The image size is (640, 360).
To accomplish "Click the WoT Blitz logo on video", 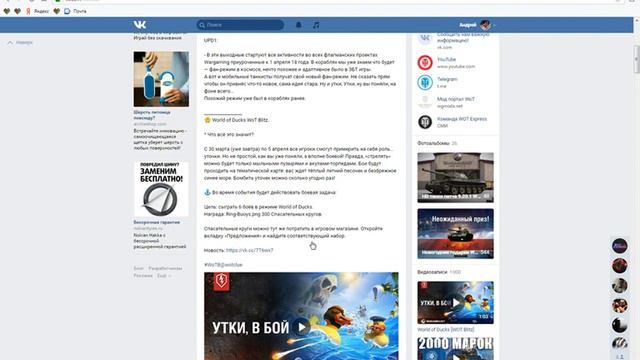I will click(x=221, y=281).
